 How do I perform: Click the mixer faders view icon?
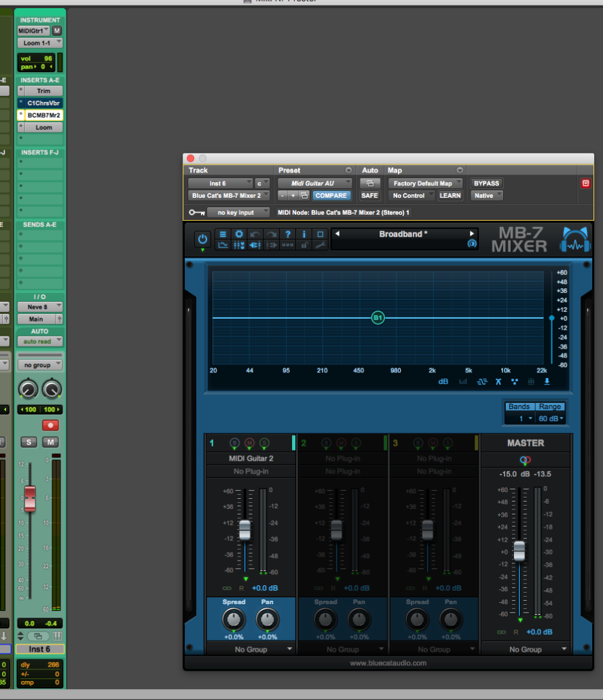point(239,245)
